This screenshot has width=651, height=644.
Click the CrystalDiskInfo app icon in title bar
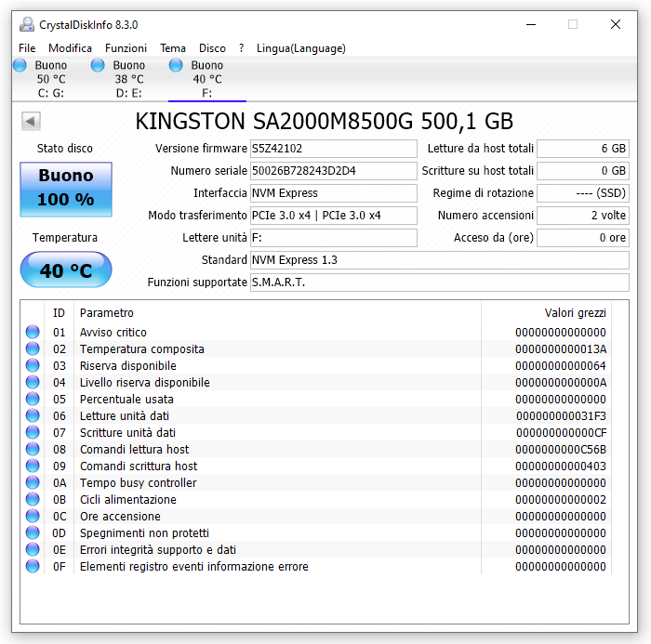click(x=27, y=24)
